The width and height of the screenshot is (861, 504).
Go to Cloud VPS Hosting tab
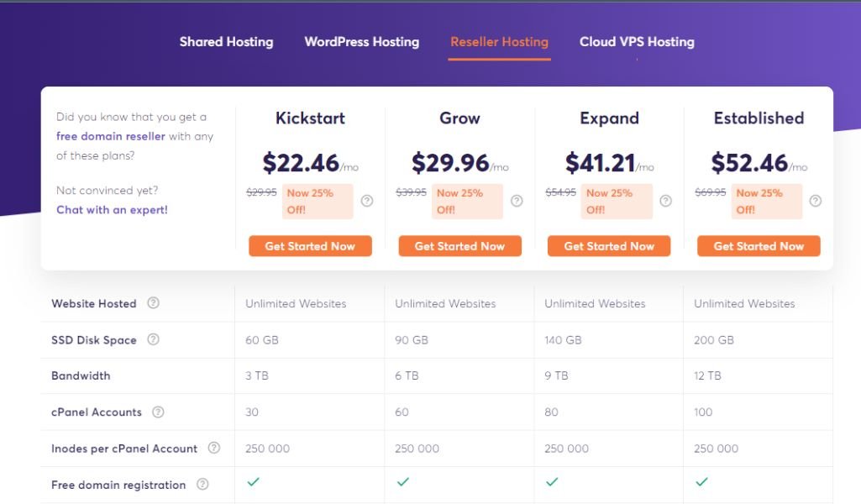pos(637,42)
